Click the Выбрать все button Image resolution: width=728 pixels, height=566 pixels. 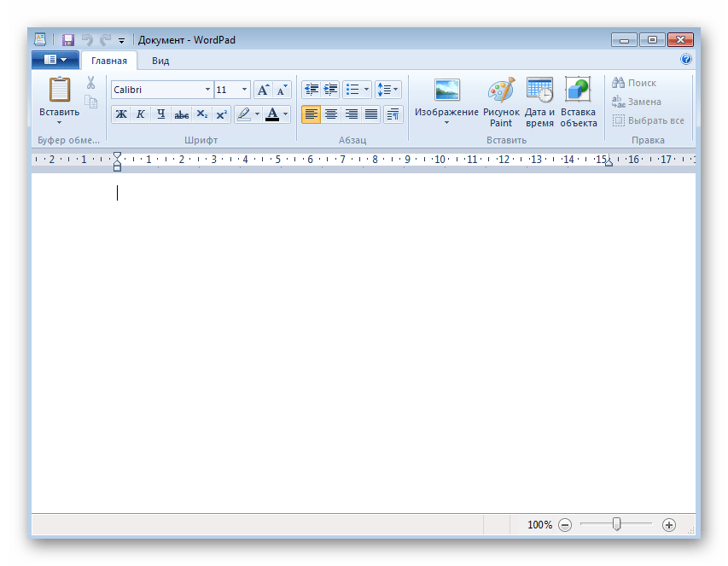pyautogui.click(x=649, y=121)
